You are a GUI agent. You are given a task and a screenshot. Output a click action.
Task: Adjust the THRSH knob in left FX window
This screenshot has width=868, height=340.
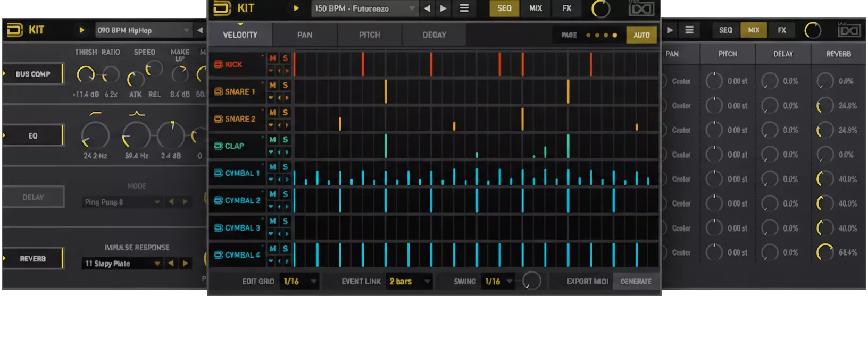pos(86,75)
